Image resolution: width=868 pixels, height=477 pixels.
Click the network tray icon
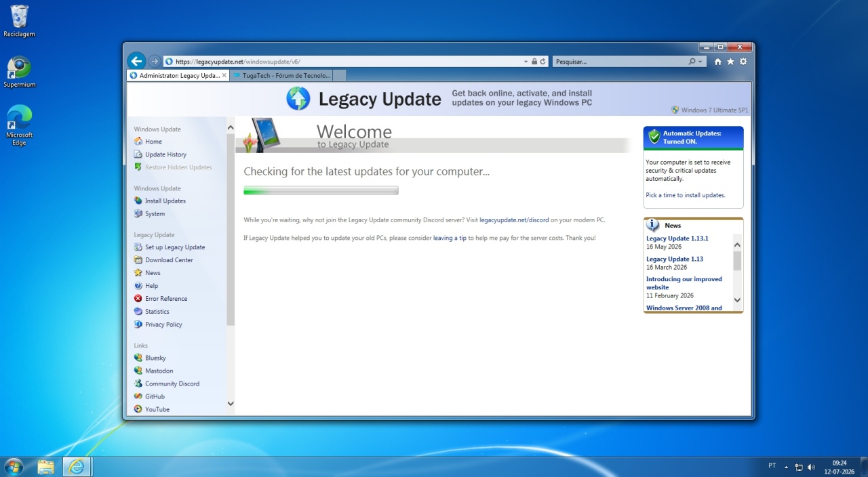[799, 467]
